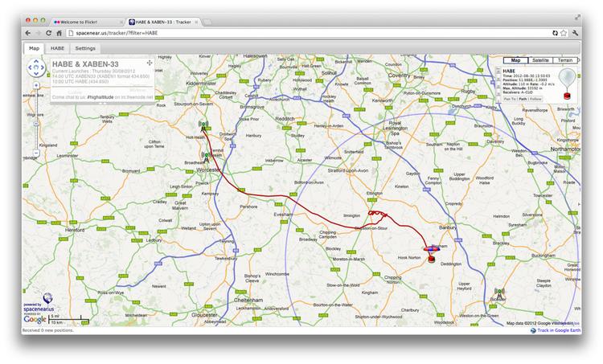Click the receiver station icon near Bicester

click(x=499, y=294)
